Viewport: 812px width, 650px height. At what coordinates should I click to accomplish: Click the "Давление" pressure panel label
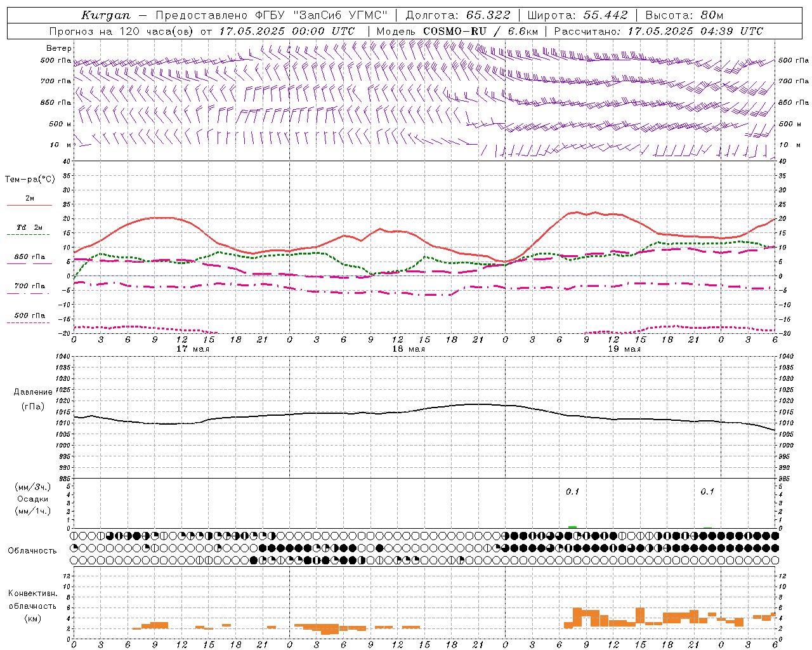pyautogui.click(x=33, y=392)
